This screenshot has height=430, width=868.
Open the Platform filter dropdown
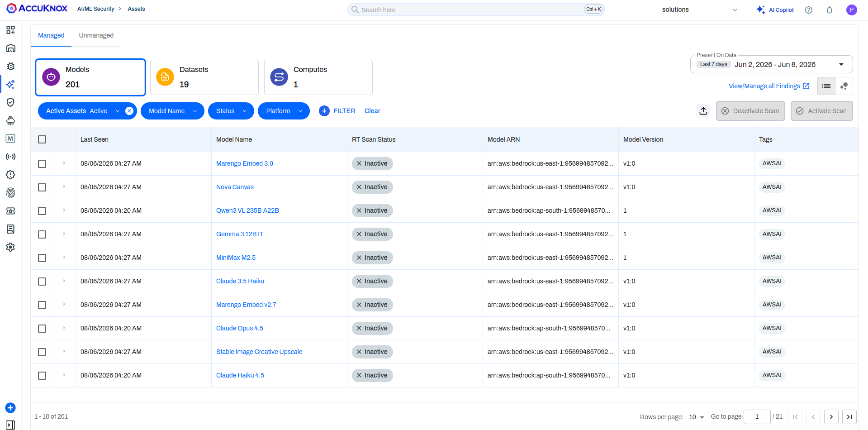coord(284,111)
